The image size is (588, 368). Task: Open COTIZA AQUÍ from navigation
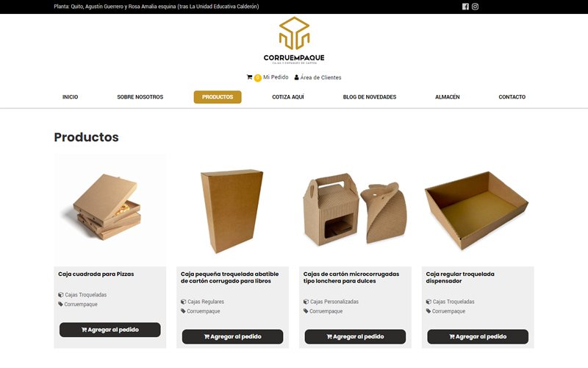point(288,97)
